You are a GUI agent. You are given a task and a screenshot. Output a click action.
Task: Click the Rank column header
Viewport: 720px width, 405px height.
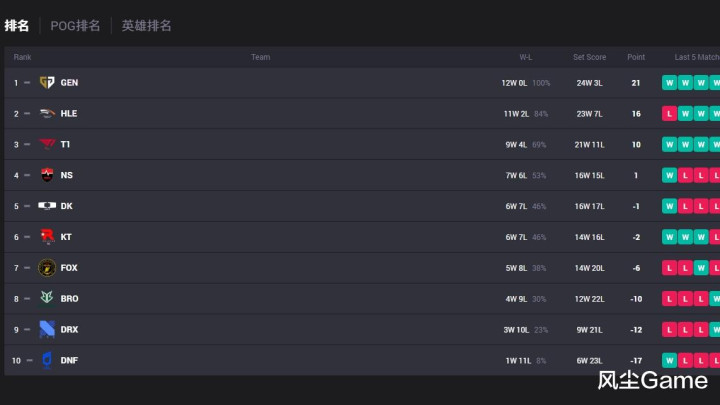click(x=22, y=57)
